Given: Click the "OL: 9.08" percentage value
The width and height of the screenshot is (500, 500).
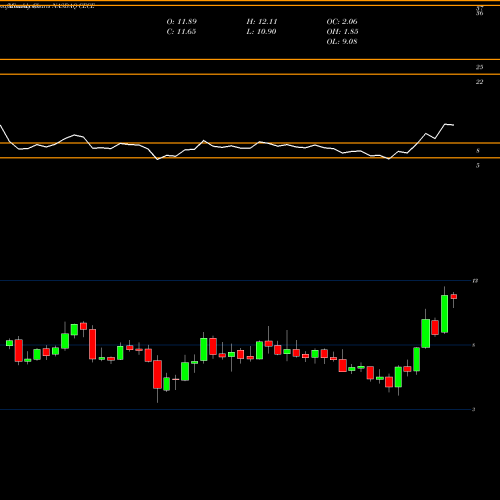Looking at the screenshot, I should (x=342, y=42).
